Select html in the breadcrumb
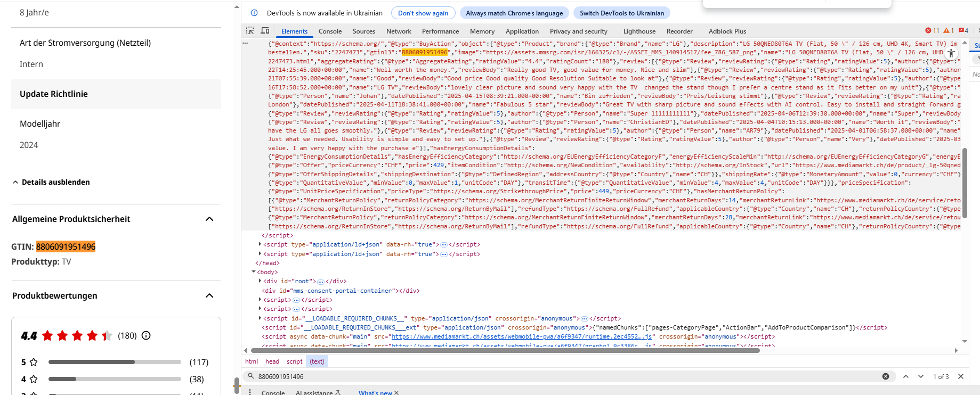 pos(252,361)
